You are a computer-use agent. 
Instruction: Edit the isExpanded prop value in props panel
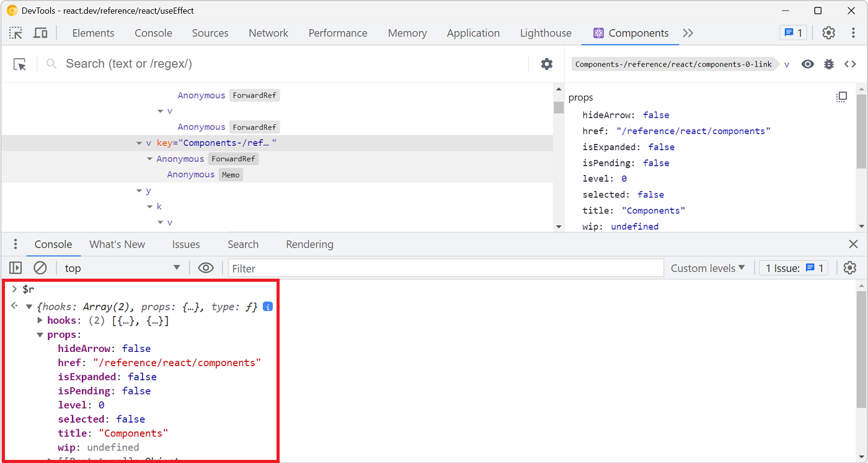(661, 147)
